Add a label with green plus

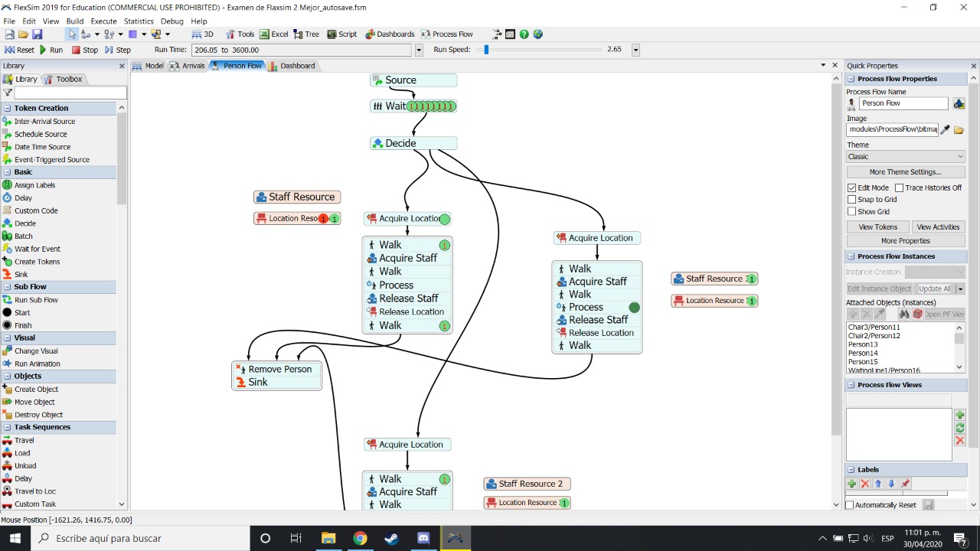point(851,484)
